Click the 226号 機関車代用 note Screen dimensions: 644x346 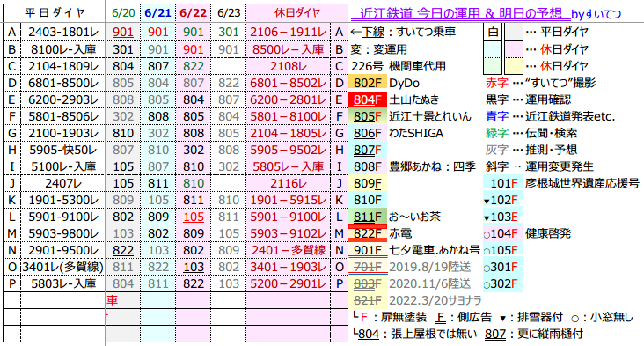[398, 66]
